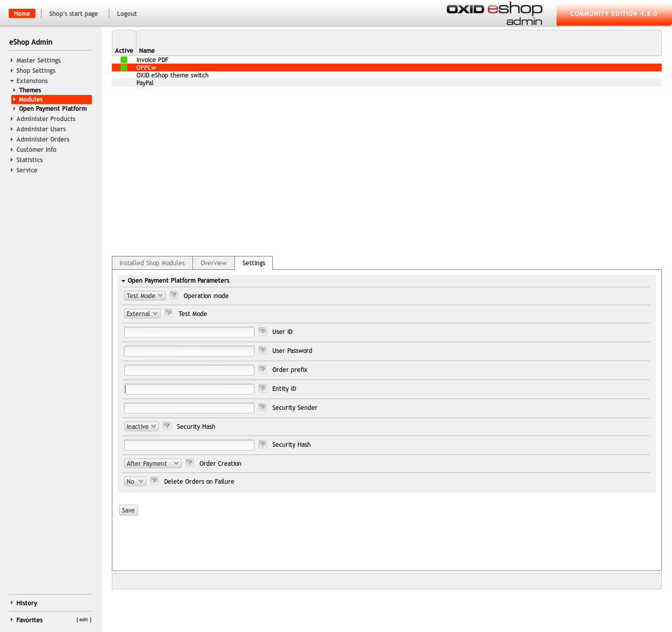Select the OPPCw module row
672x632 pixels.
coord(386,68)
